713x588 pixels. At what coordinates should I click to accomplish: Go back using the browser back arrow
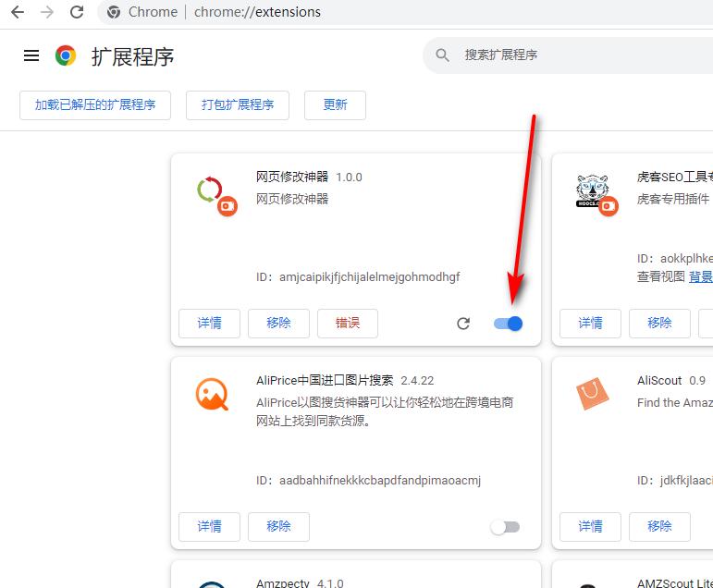click(x=18, y=12)
